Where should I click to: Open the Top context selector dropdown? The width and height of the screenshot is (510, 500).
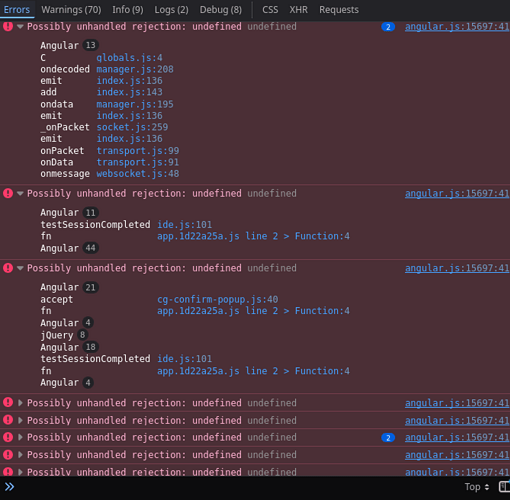pyautogui.click(x=477, y=487)
